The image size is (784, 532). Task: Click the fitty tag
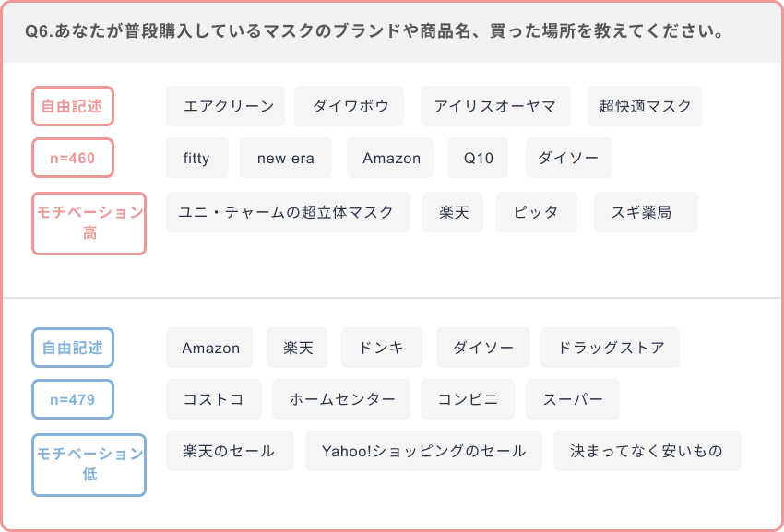pos(196,158)
